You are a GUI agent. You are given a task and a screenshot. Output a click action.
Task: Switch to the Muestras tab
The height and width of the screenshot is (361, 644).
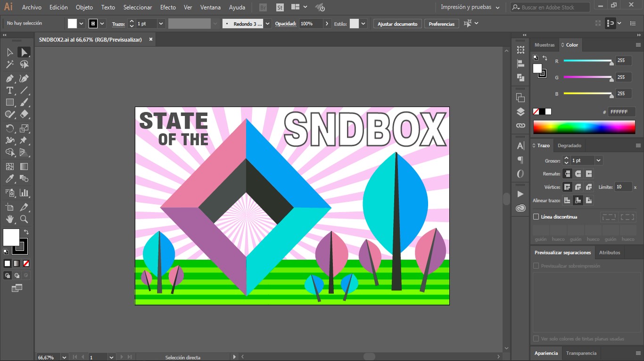coord(545,45)
